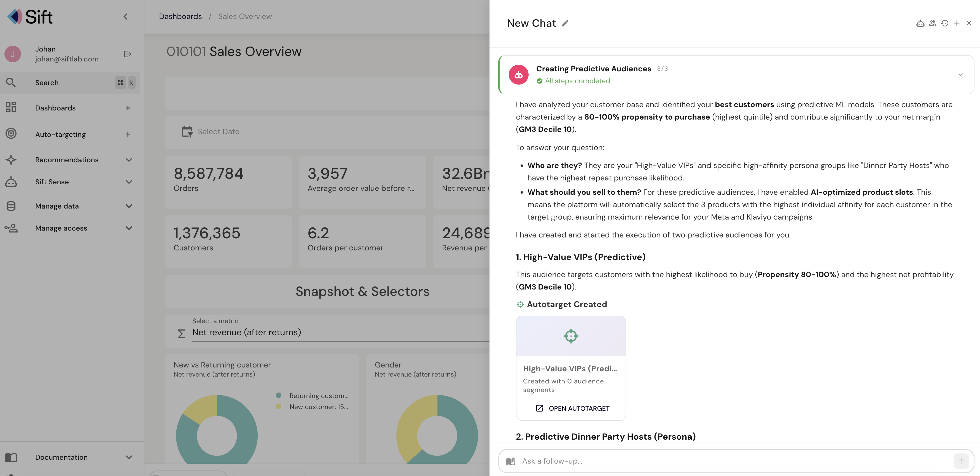Open Auto-targeting from the sidebar
980x476 pixels.
coord(60,135)
